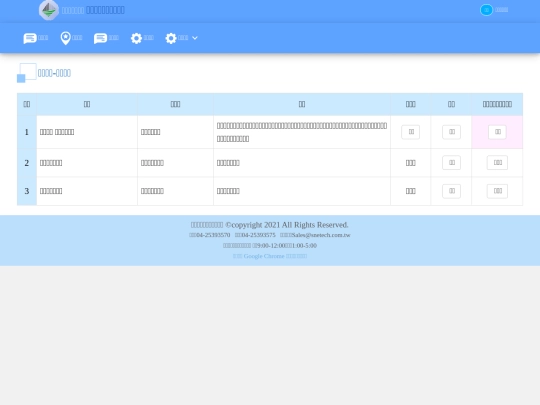Open the gear menu icon beside the chevron
The image size is (540, 405).
(x=171, y=38)
